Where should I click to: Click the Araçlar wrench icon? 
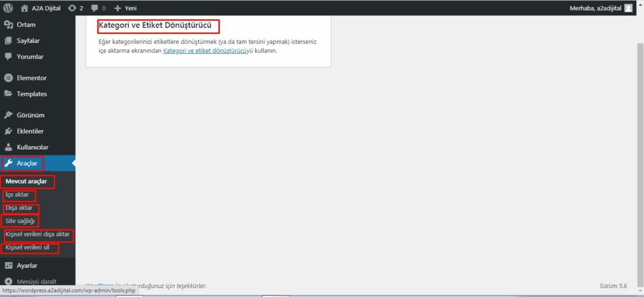(x=8, y=163)
